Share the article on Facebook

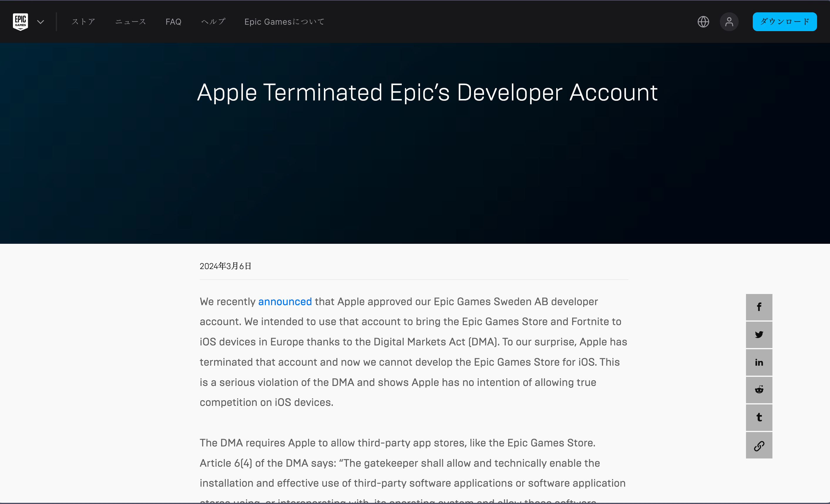click(x=759, y=307)
